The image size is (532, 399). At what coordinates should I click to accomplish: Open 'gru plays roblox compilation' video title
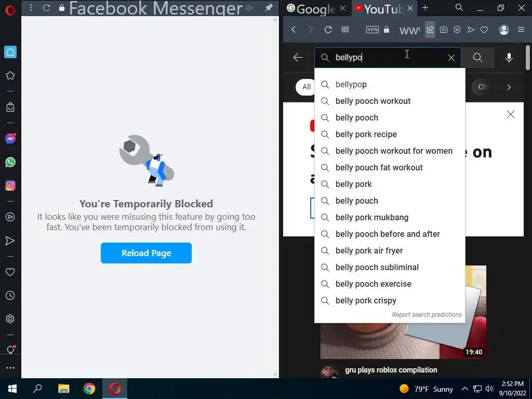391,370
